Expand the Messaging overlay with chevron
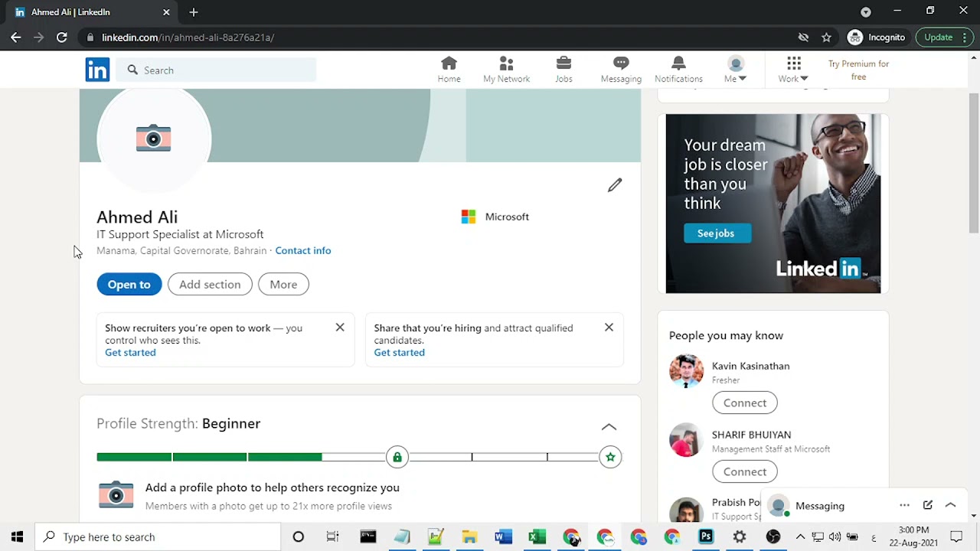Viewport: 980px width, 551px height. [950, 505]
